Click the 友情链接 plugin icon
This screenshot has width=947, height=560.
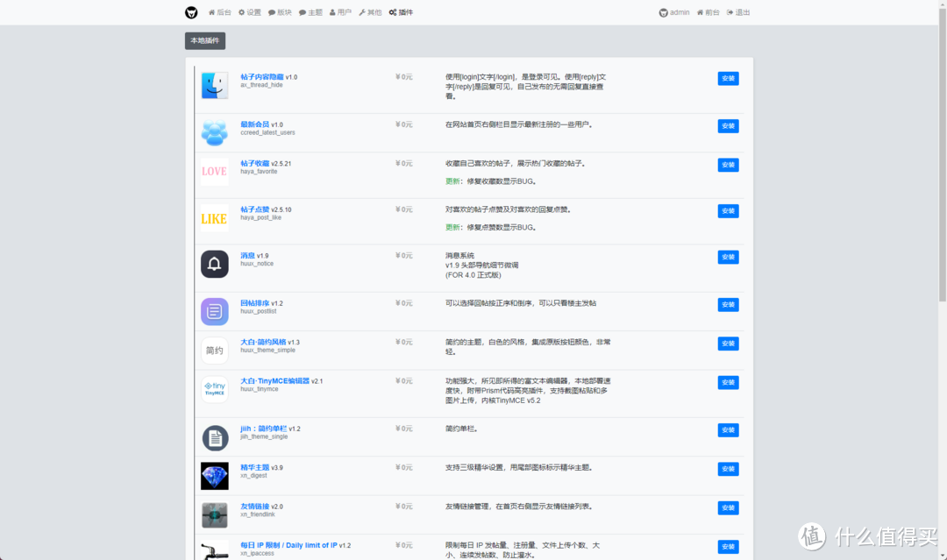click(x=214, y=515)
